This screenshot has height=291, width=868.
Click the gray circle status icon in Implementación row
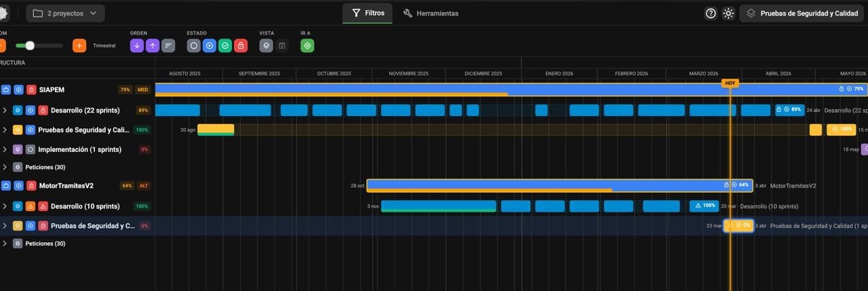click(31, 149)
